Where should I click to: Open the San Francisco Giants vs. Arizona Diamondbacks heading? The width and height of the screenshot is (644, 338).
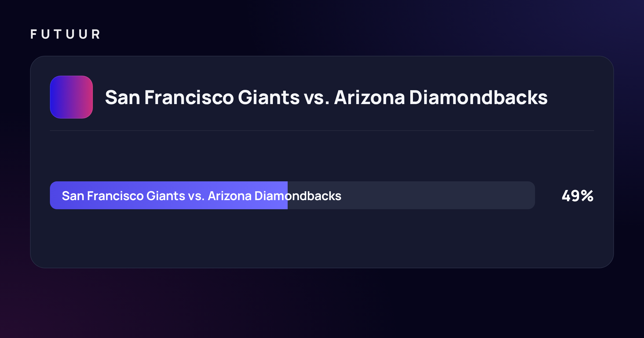tap(326, 97)
